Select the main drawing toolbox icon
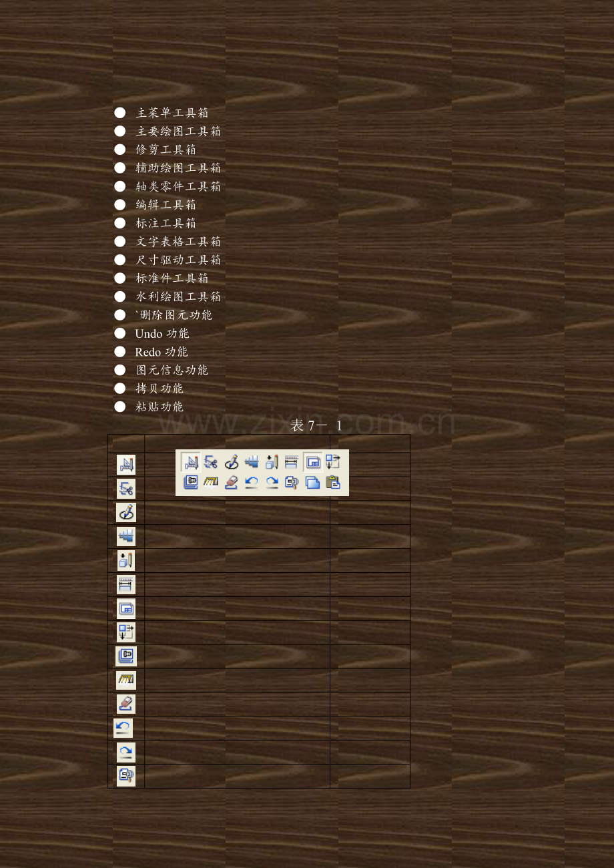Image resolution: width=614 pixels, height=868 pixels. (x=191, y=461)
